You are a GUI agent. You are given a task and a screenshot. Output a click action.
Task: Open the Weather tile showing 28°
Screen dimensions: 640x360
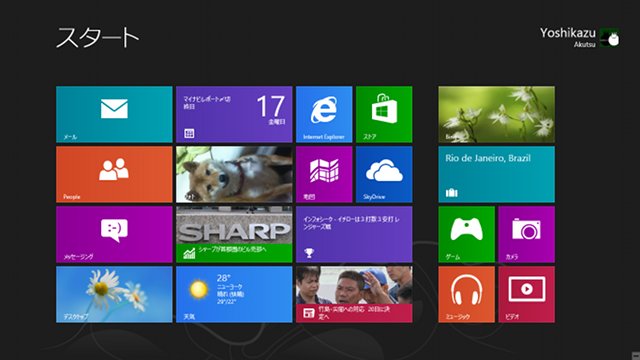234,294
